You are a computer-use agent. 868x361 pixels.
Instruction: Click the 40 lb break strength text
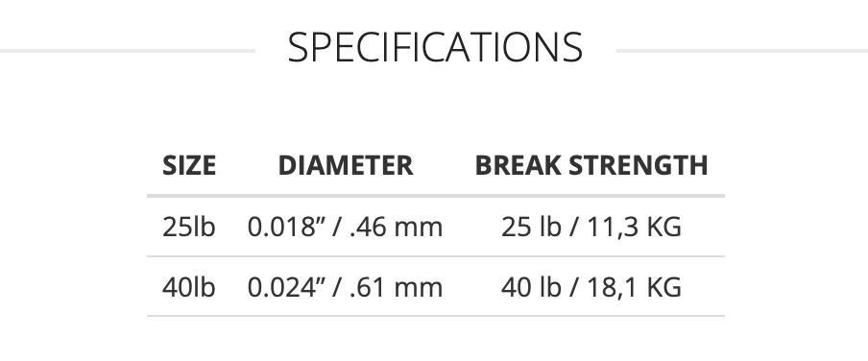pos(531,287)
